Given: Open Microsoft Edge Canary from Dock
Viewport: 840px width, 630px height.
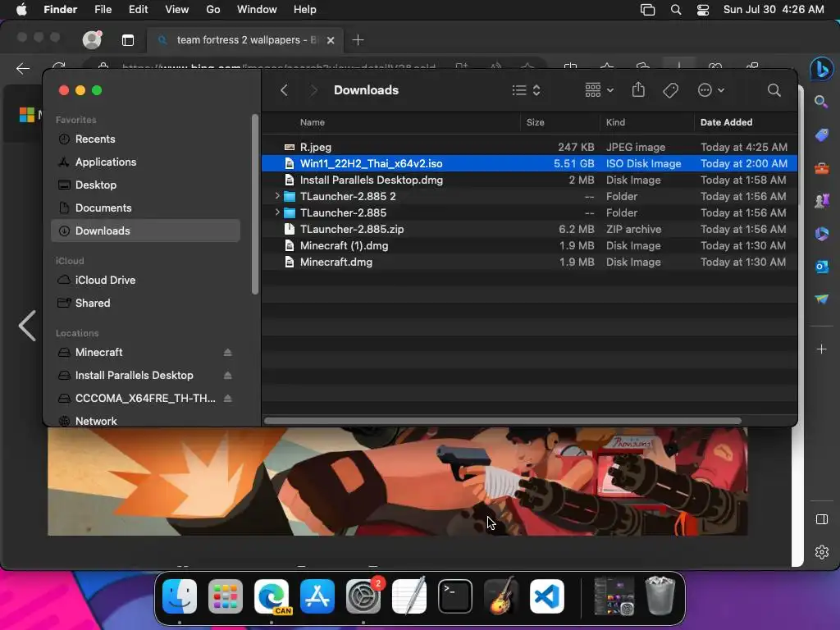Looking at the screenshot, I should pyautogui.click(x=271, y=596).
